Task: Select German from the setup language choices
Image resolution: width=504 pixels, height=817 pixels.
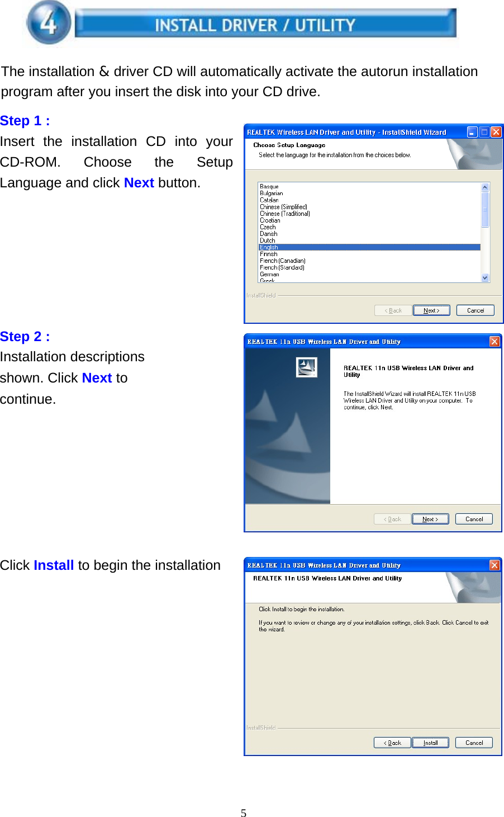Action: 269,273
